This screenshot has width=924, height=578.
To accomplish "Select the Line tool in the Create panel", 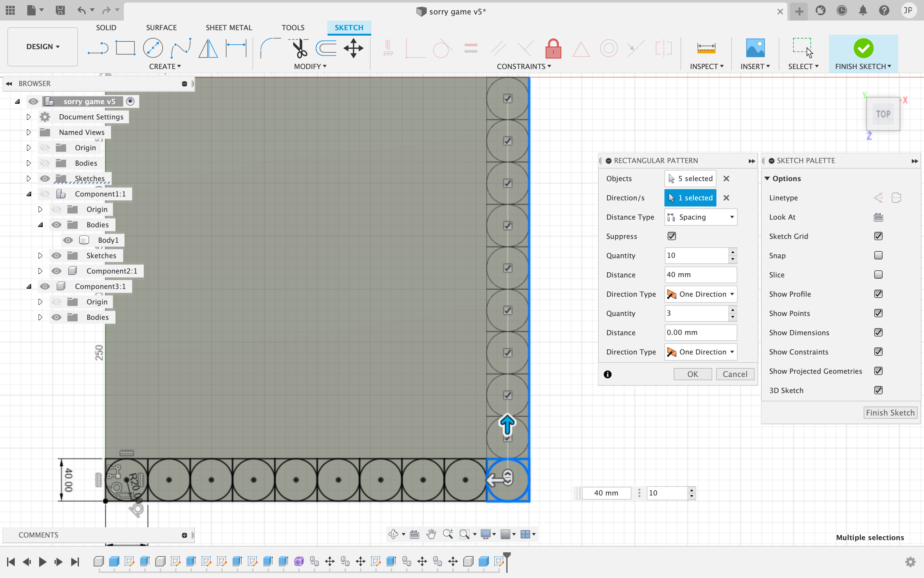I will (98, 48).
